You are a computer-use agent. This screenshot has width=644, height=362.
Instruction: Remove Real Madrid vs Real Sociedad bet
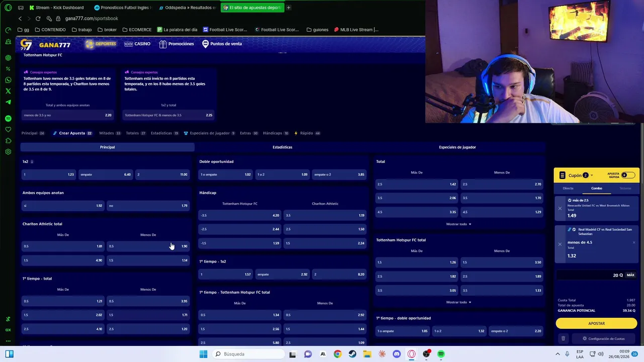pos(559,244)
